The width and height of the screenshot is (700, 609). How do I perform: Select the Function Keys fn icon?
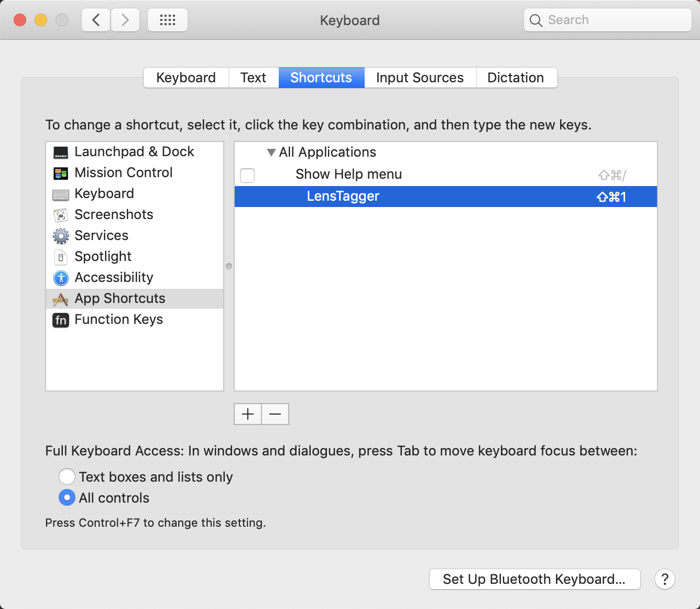point(61,320)
